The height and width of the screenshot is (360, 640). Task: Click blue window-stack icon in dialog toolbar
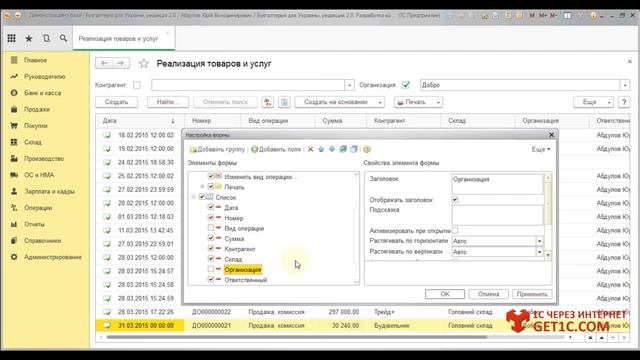coord(354,149)
